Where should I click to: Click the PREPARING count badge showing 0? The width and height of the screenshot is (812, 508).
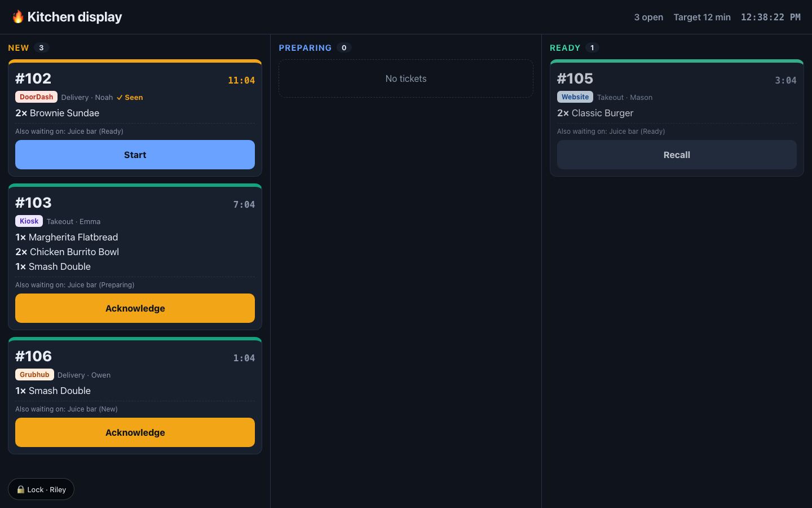(x=344, y=48)
